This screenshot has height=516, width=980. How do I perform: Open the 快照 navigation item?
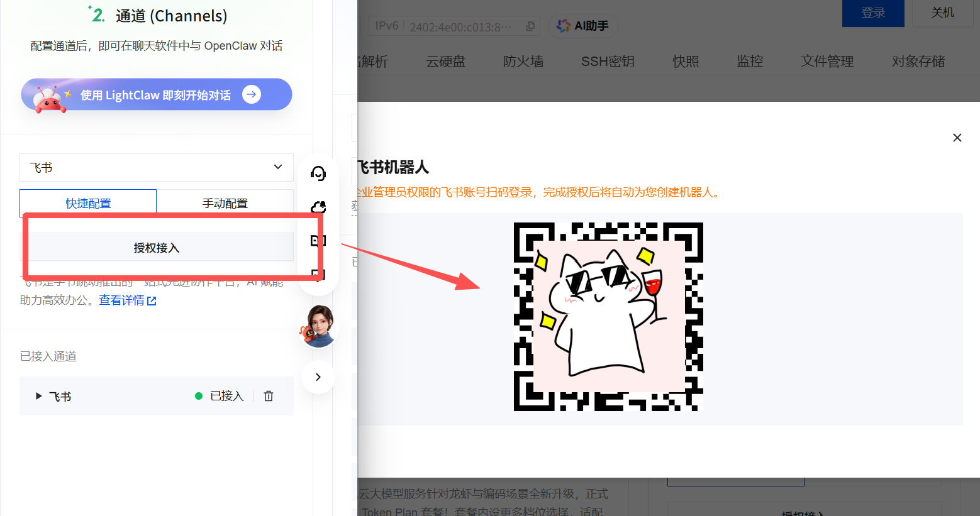click(x=685, y=61)
